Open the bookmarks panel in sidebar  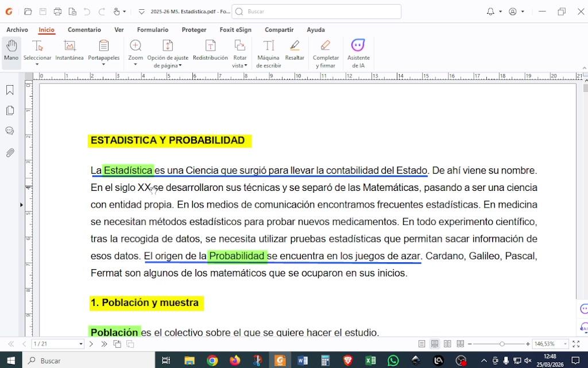[10, 90]
